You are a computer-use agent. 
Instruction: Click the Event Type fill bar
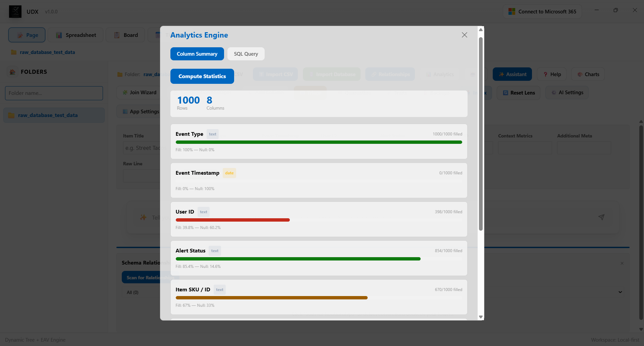tap(319, 142)
